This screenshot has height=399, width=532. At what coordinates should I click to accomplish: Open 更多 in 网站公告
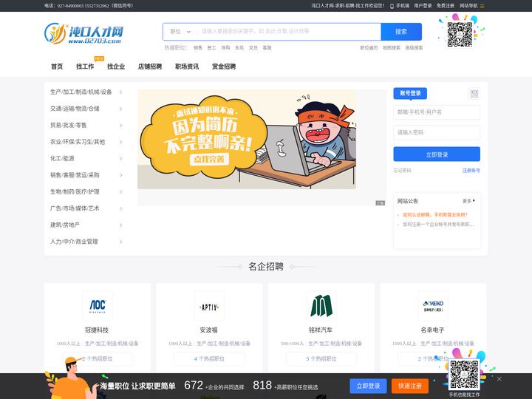click(469, 201)
